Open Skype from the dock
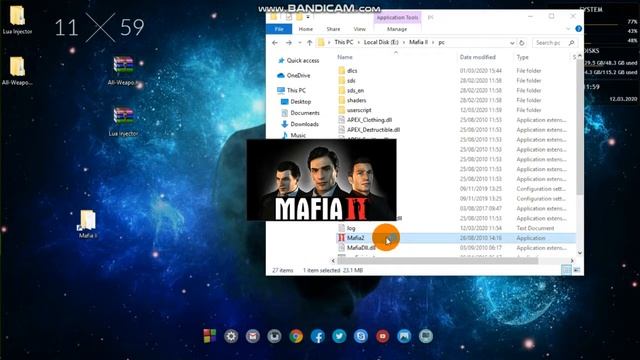This screenshot has width=640, height=360. click(x=361, y=336)
